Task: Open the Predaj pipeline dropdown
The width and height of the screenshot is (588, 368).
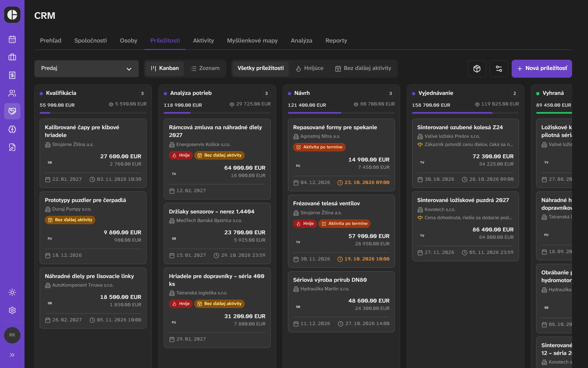Action: 87,69
